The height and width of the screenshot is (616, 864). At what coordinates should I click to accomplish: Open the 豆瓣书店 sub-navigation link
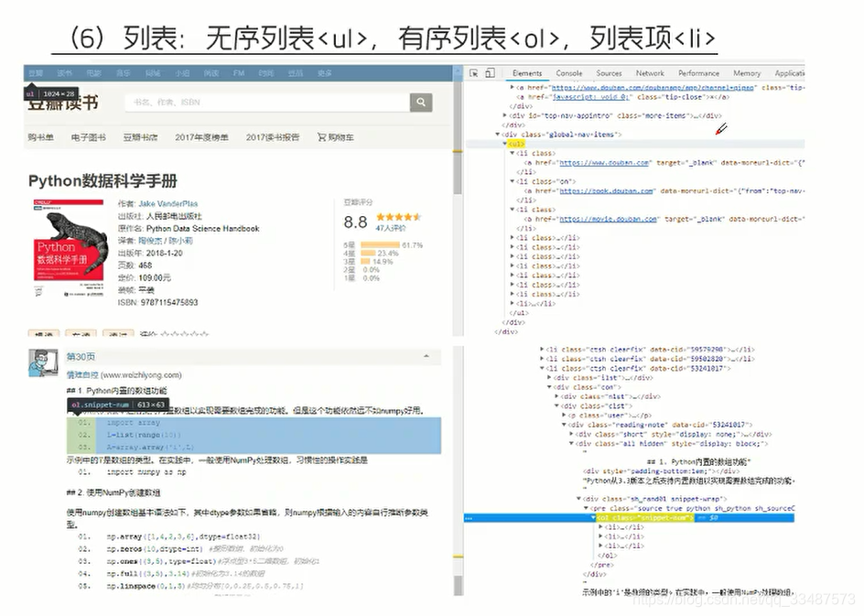140,137
